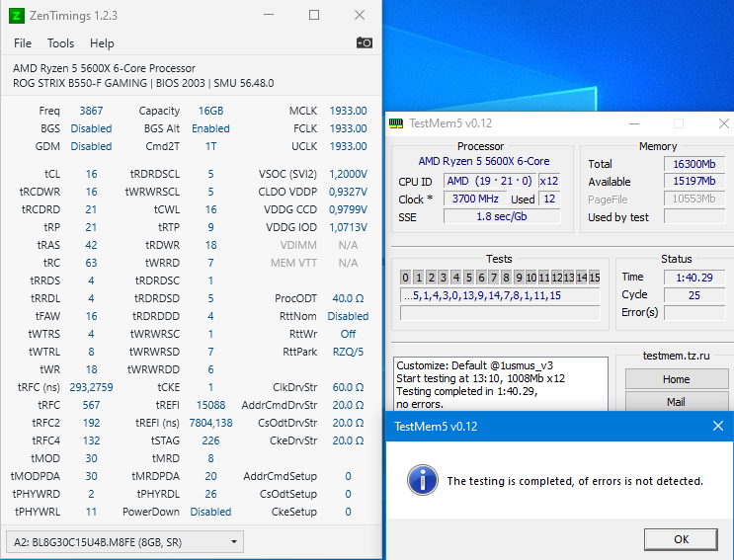Click the GDM Disabled value
This screenshot has width=734, height=560.
91,146
